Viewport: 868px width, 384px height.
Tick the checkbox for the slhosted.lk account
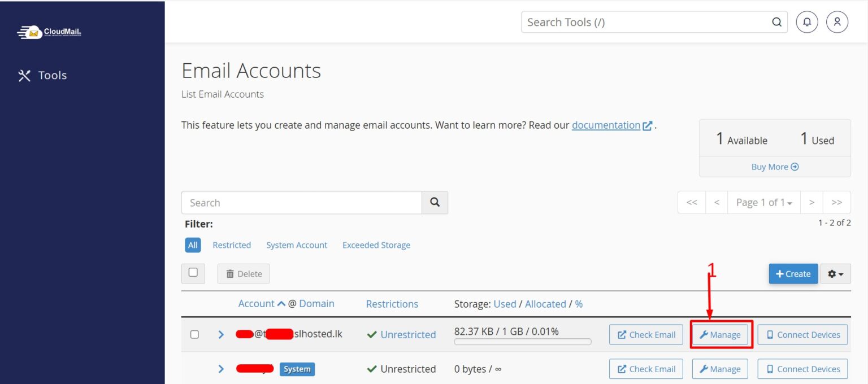[194, 334]
